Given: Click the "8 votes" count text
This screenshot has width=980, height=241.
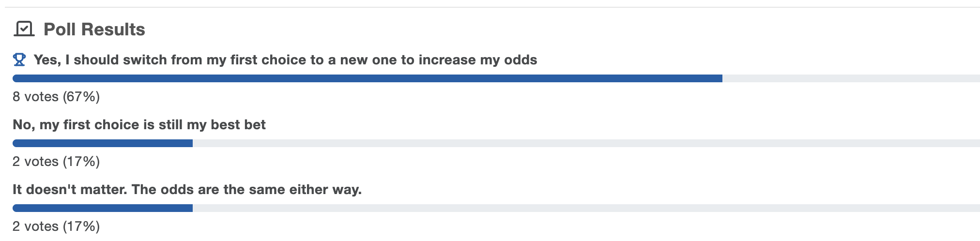Looking at the screenshot, I should pos(35,97).
